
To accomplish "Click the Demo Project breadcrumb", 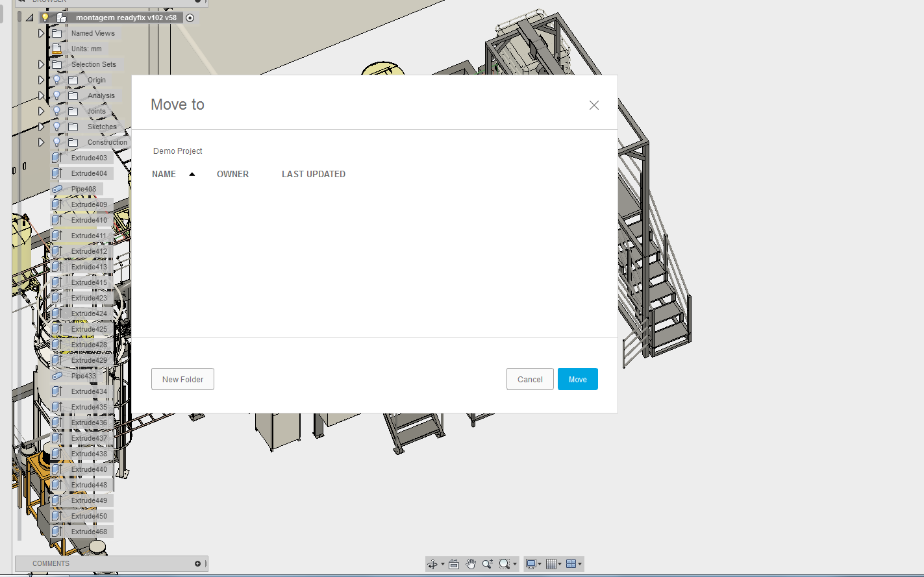I will coord(178,151).
